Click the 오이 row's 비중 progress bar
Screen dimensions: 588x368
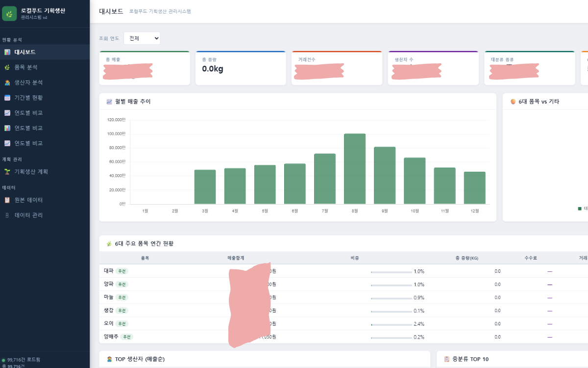coord(391,324)
